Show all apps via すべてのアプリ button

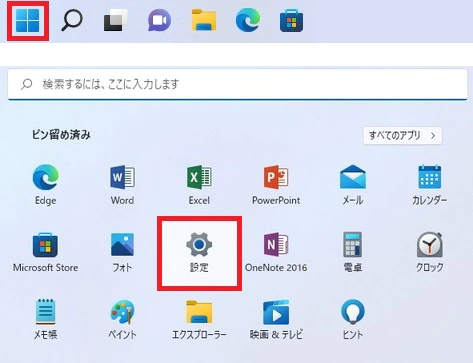[402, 136]
